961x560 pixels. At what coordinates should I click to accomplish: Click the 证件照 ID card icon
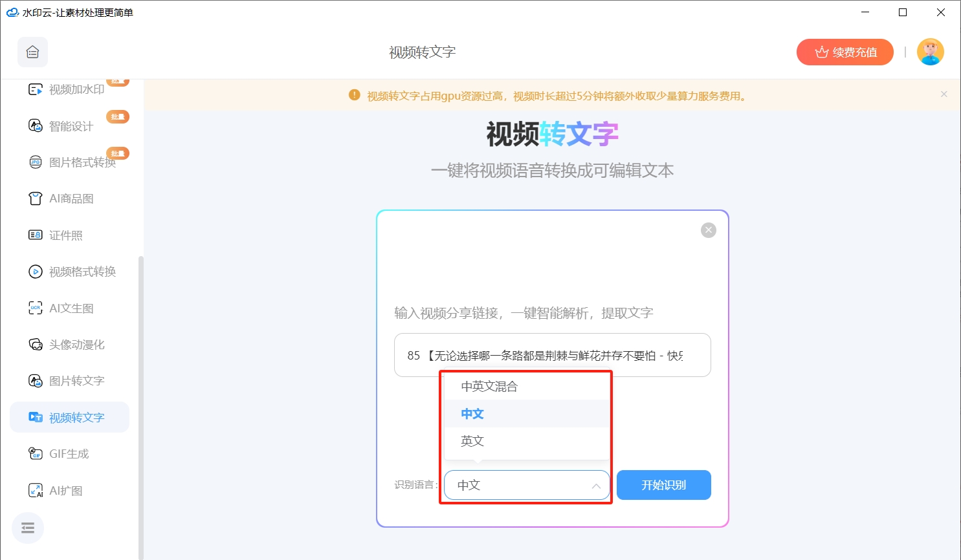coord(36,235)
